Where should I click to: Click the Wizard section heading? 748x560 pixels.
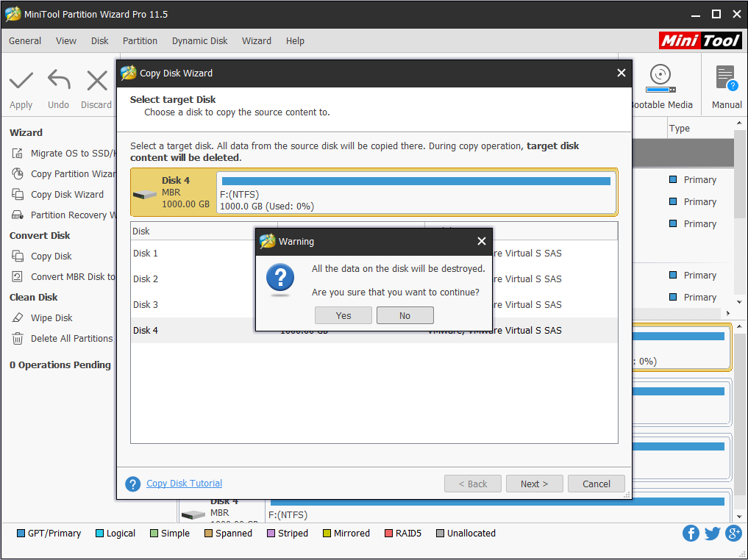click(x=26, y=132)
